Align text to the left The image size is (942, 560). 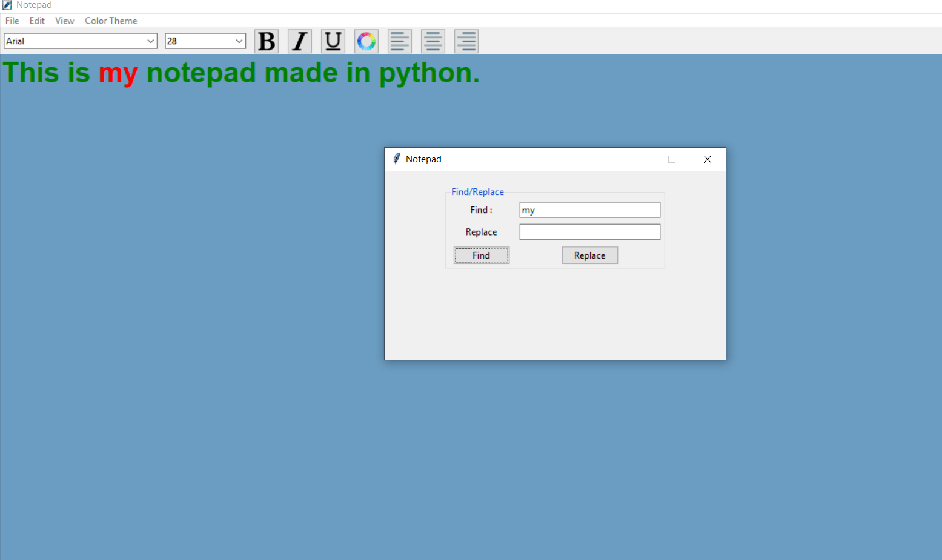click(399, 41)
